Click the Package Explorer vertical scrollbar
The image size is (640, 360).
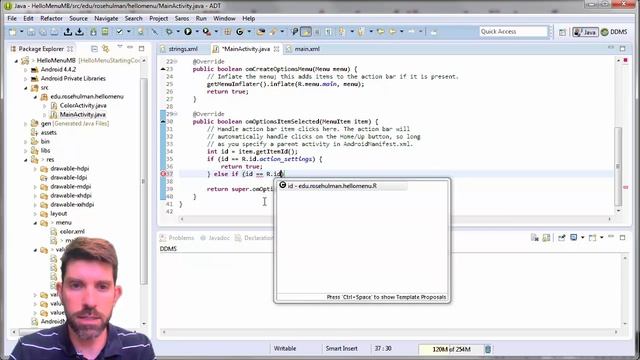[144, 182]
